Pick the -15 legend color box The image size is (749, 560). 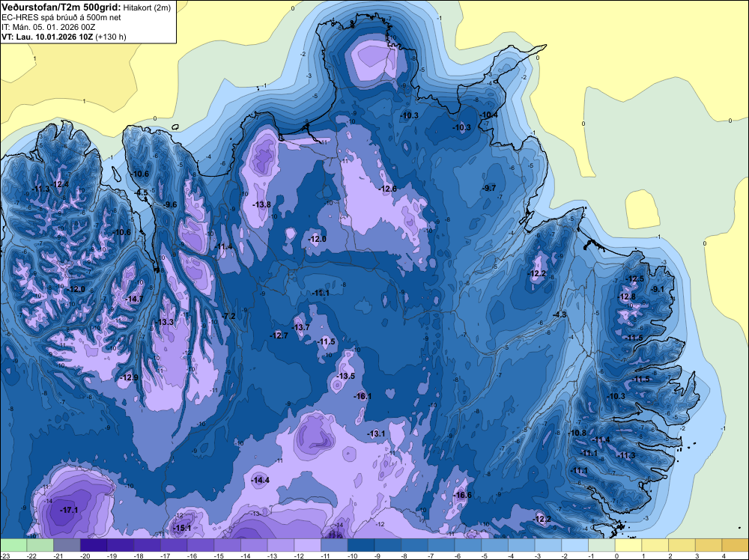228,544
